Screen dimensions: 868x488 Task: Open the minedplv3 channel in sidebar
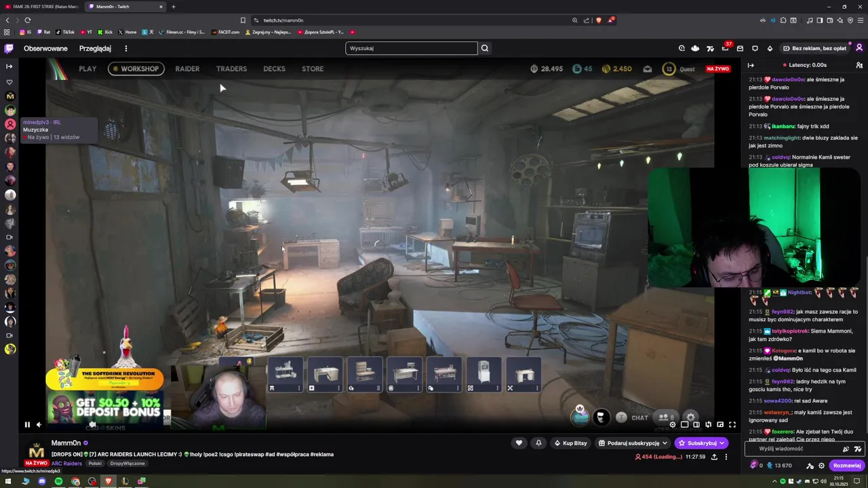(x=10, y=124)
